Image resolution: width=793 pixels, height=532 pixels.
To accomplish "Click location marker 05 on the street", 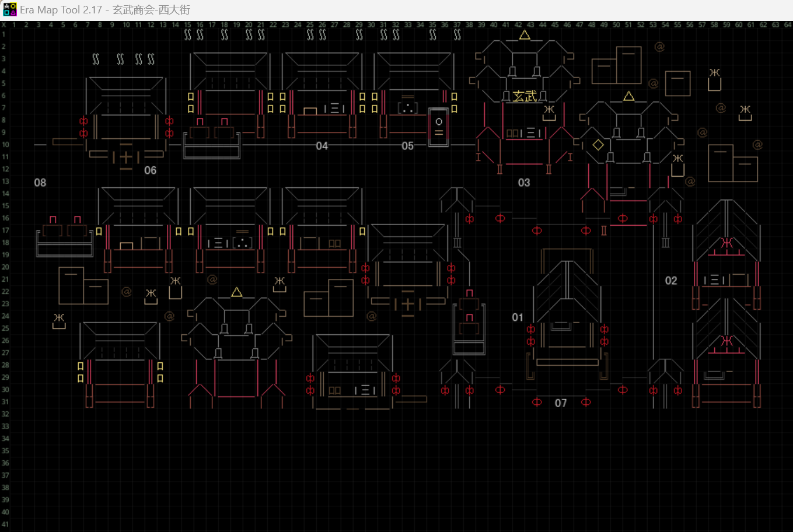I will pos(407,146).
